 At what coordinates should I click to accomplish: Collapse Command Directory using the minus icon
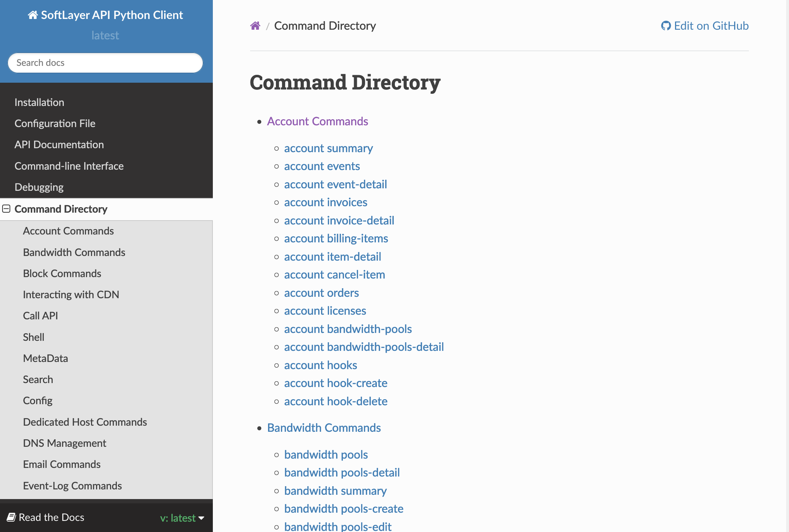tap(6, 209)
